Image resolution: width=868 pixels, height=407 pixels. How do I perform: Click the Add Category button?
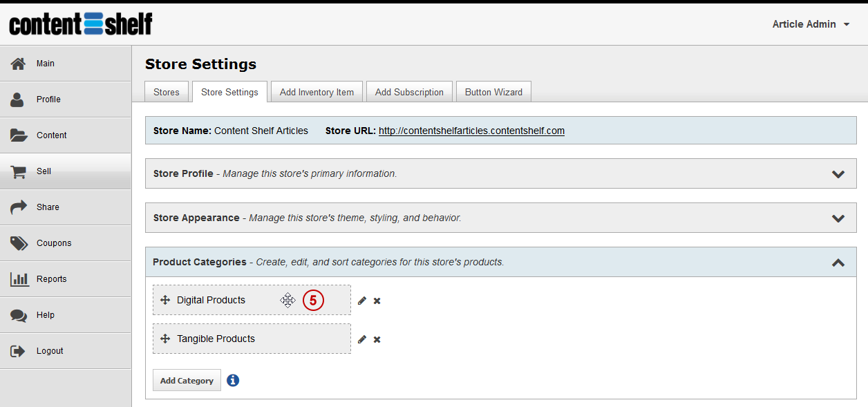(187, 380)
